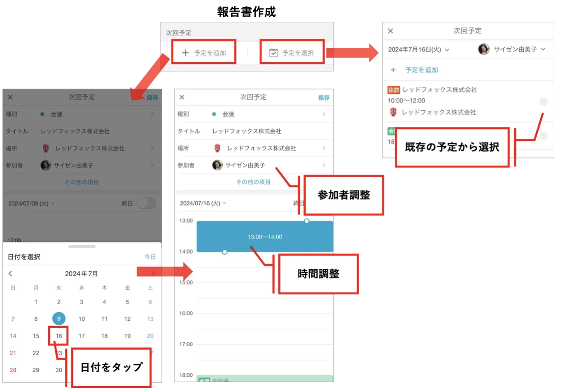Click the blue 予定を追加 link in the right panel
Image resolution: width=565 pixels, height=392 pixels.
[422, 70]
